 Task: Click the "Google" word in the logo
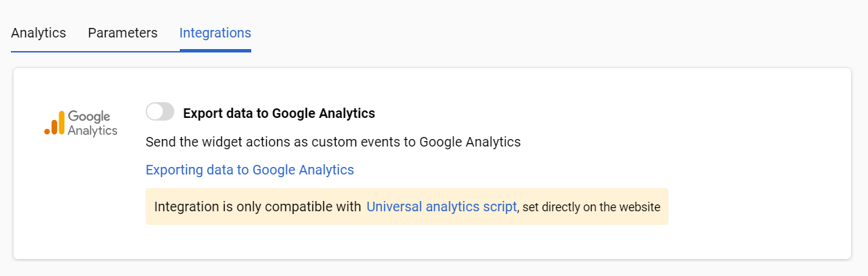89,117
